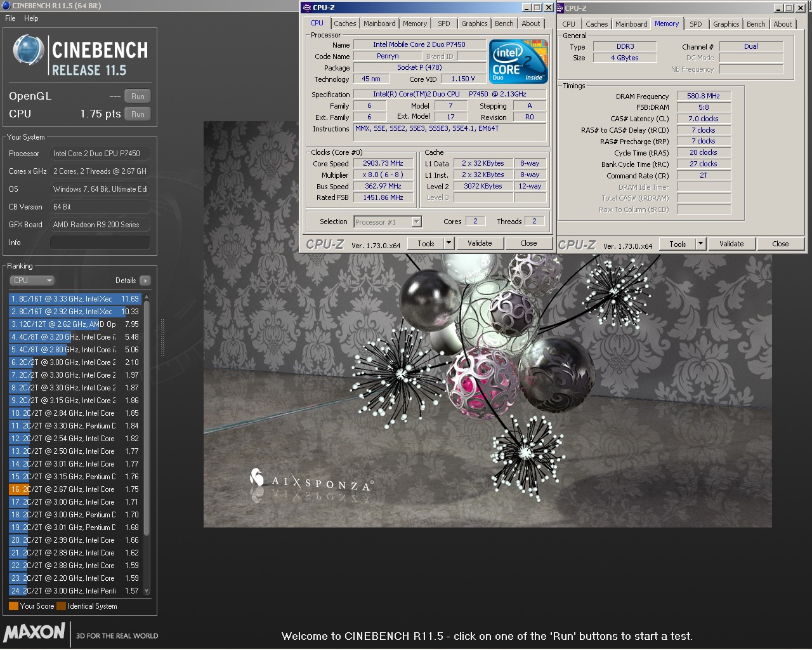Click the DRAM Frequency value 580.8 MHz

pyautogui.click(x=704, y=96)
